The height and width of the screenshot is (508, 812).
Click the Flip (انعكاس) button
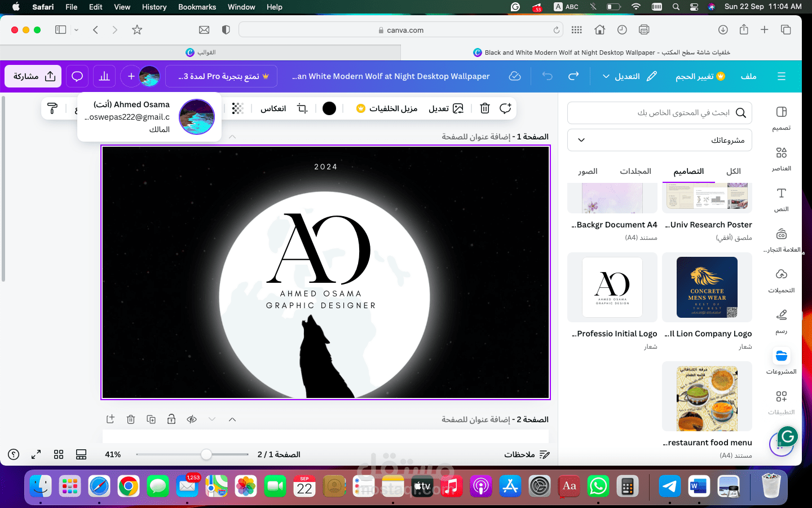click(x=273, y=108)
